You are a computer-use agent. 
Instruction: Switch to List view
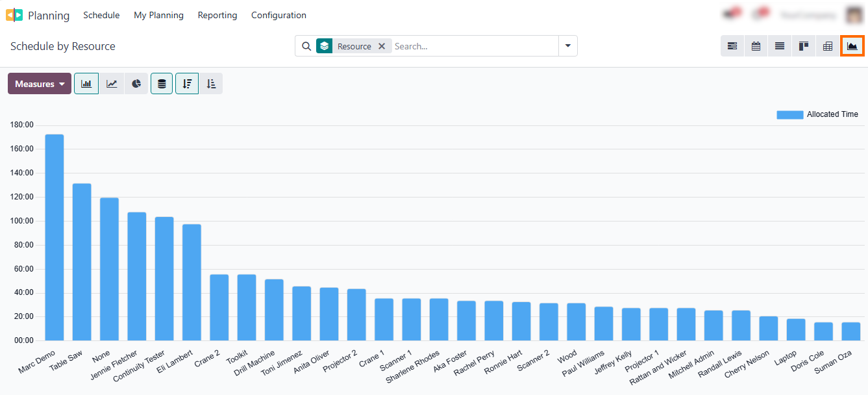pos(780,46)
